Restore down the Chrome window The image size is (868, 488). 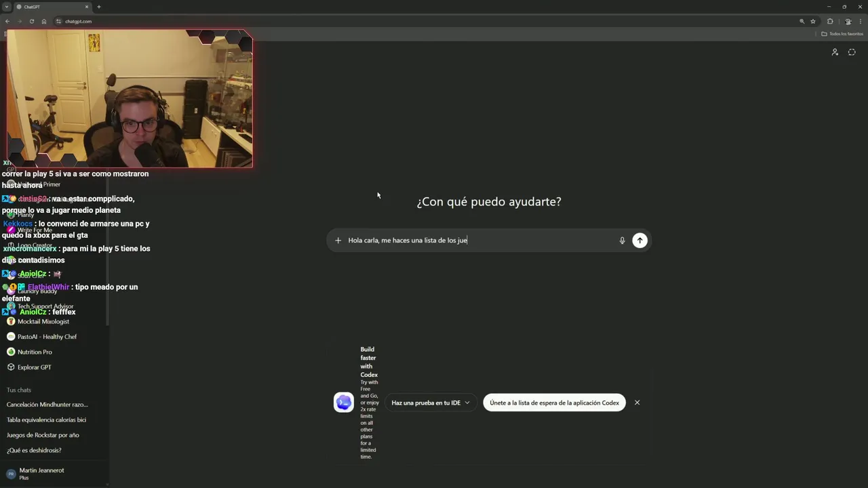(x=844, y=7)
